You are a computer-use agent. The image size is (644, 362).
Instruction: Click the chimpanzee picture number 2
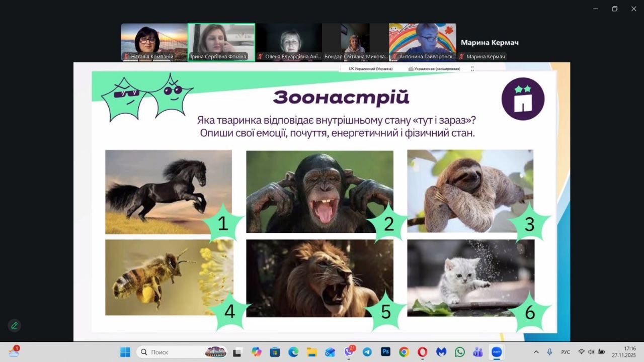pyautogui.click(x=319, y=192)
